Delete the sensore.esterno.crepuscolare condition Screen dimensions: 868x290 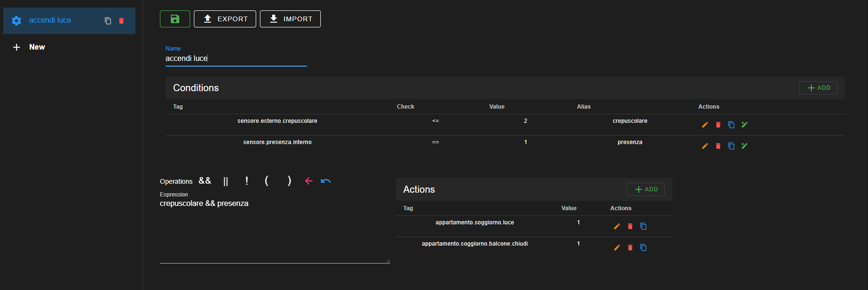[x=718, y=125]
